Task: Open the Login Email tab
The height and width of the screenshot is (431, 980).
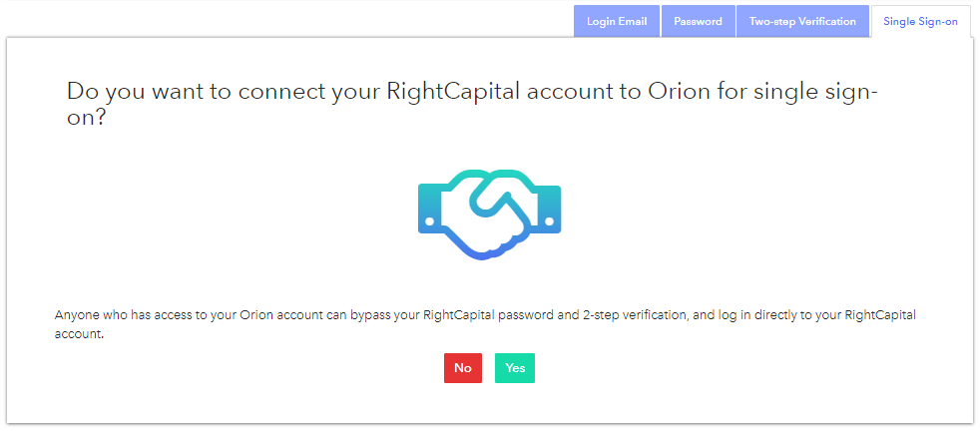Action: point(617,21)
